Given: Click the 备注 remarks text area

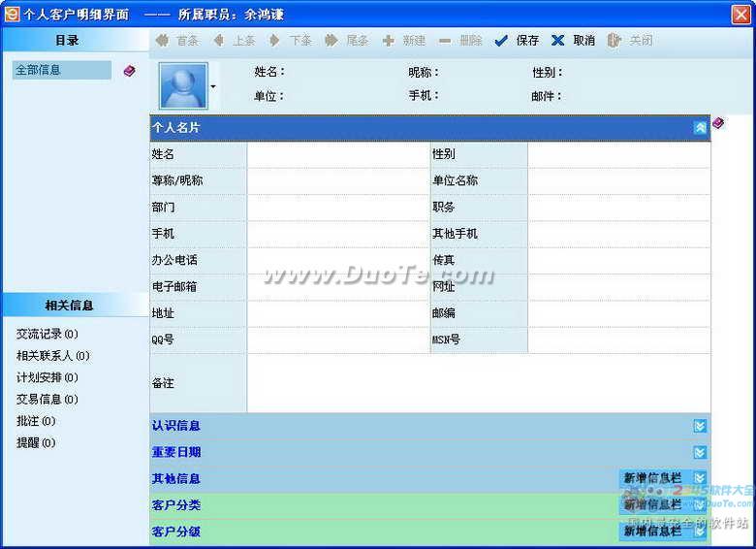Looking at the screenshot, I should 477,383.
